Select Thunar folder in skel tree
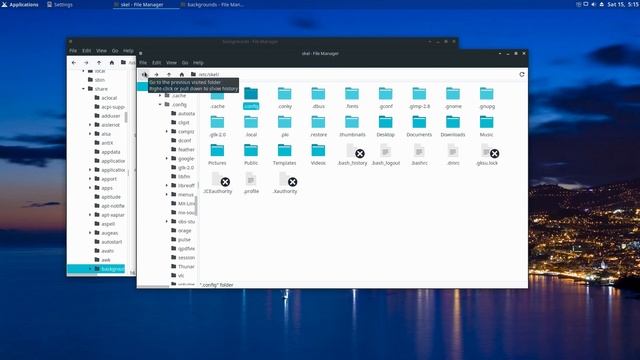The width and height of the screenshot is (640, 360). tap(183, 267)
